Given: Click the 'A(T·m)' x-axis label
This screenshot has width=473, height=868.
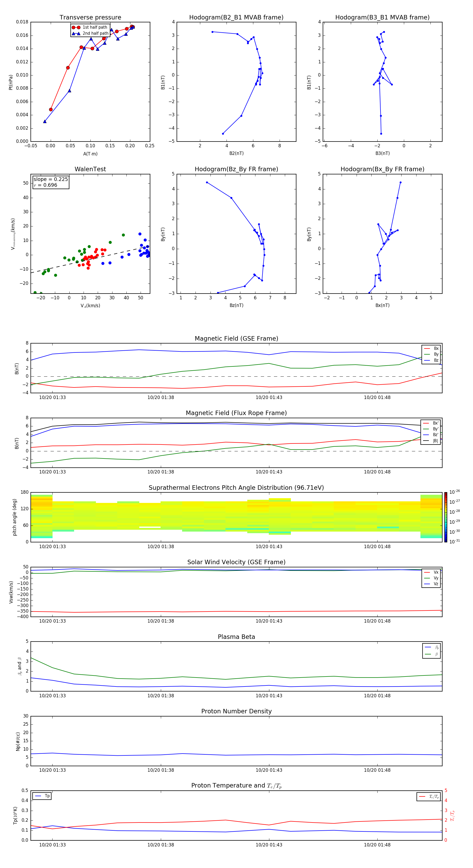Looking at the screenshot, I should [90, 154].
